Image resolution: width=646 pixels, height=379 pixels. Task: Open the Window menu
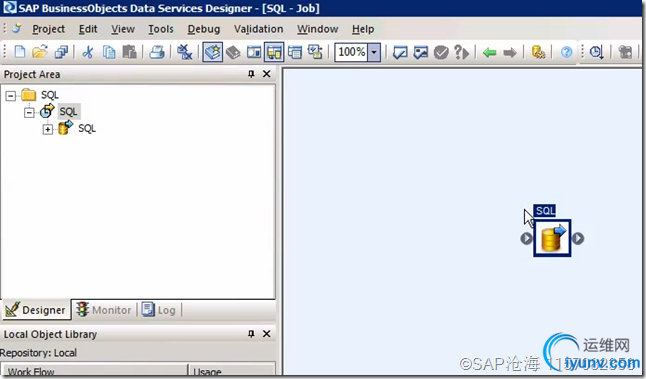tap(318, 29)
